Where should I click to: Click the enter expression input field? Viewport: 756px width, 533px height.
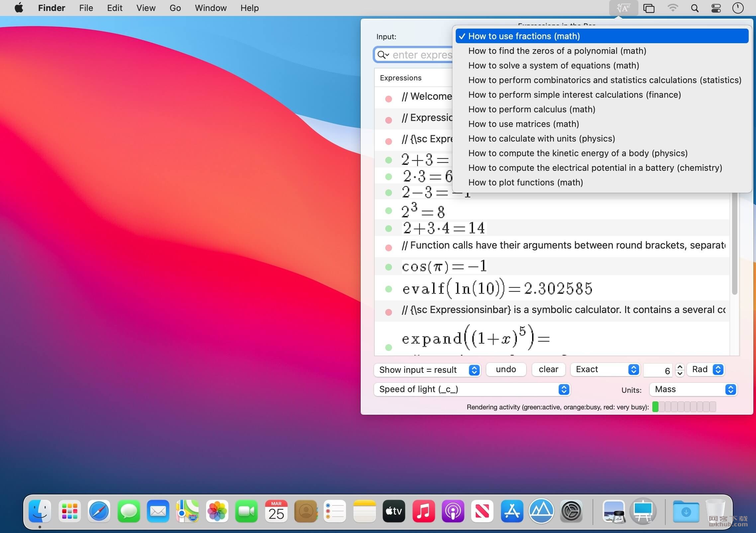pyautogui.click(x=414, y=54)
